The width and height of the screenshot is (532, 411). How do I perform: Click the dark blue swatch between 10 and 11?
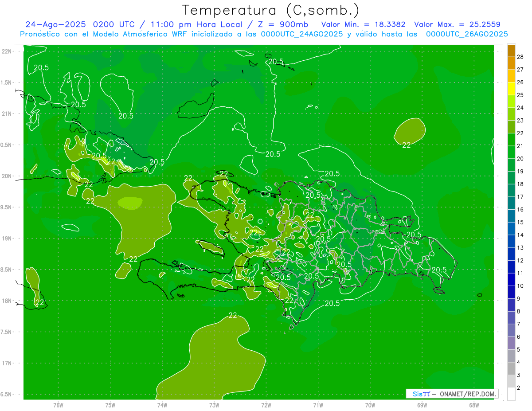pos(511,280)
